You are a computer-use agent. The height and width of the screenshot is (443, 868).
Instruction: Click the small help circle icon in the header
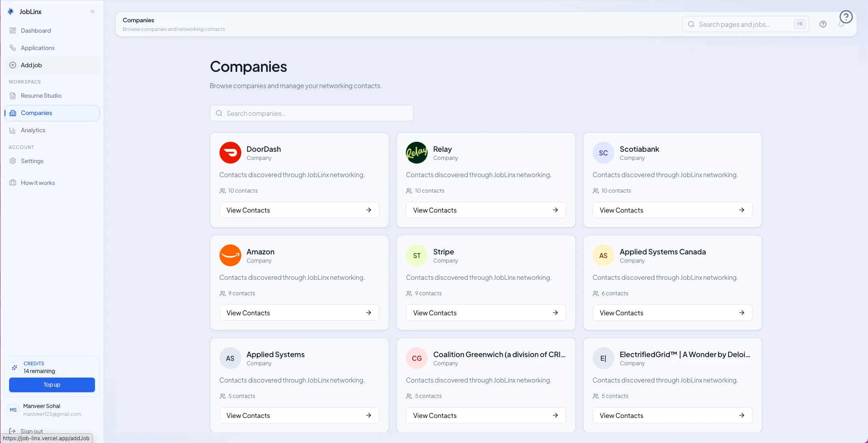pos(823,24)
